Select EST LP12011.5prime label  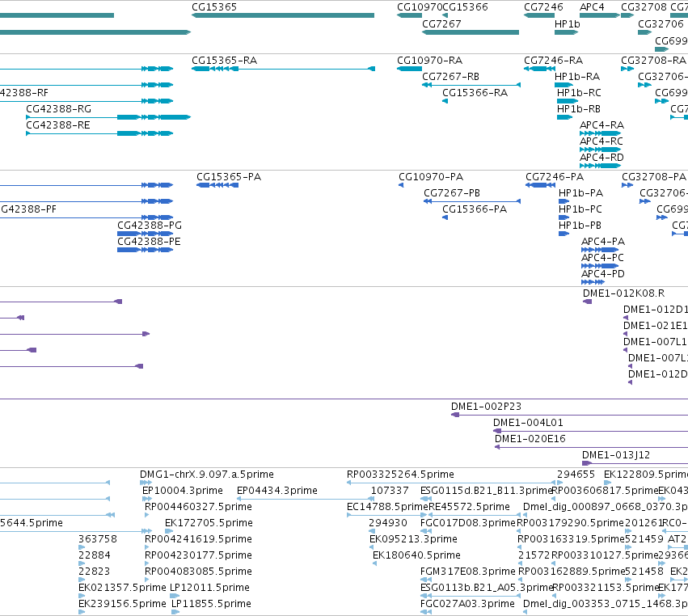(209, 588)
